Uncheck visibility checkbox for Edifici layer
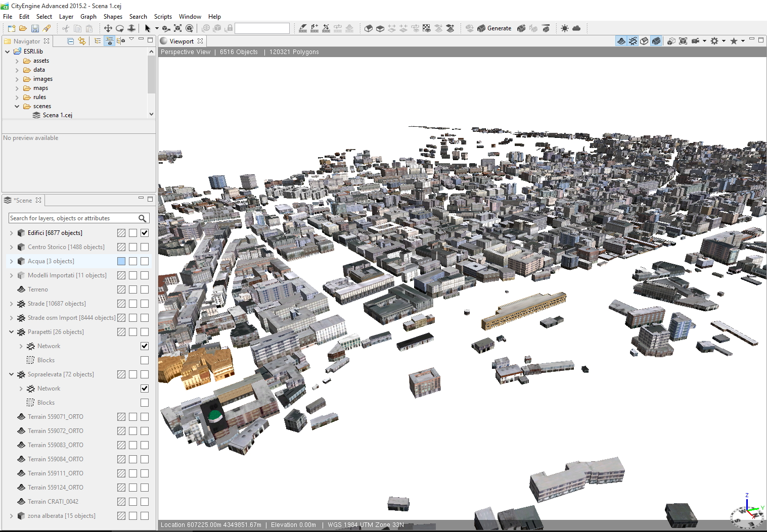The image size is (767, 532). click(x=145, y=233)
